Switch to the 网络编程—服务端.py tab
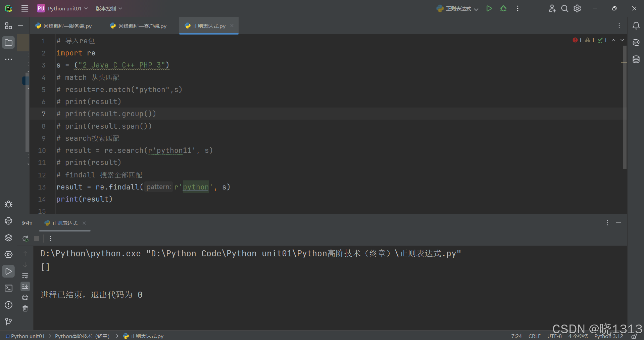The image size is (644, 340). point(64,26)
